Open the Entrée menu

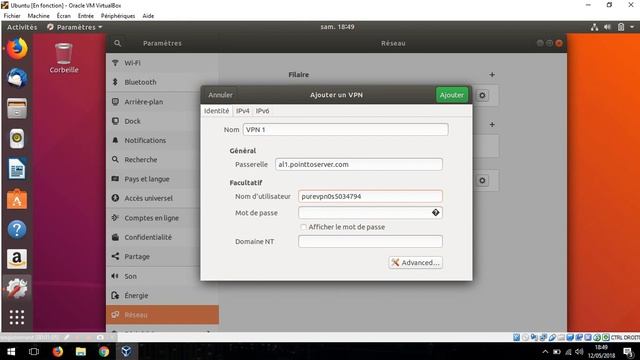[x=86, y=16]
